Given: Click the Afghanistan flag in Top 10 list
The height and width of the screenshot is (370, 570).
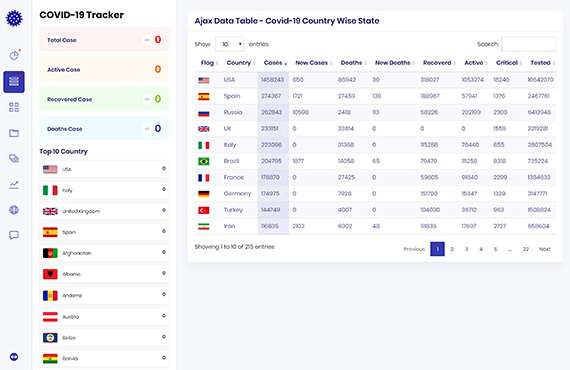Looking at the screenshot, I should (x=50, y=253).
